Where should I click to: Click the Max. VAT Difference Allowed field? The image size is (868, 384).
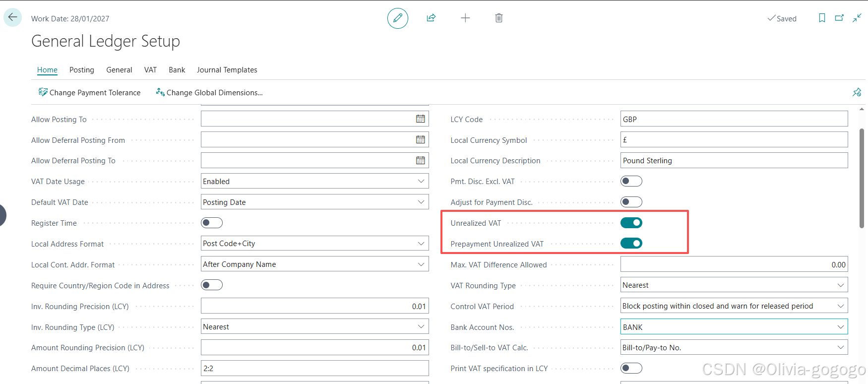734,264
